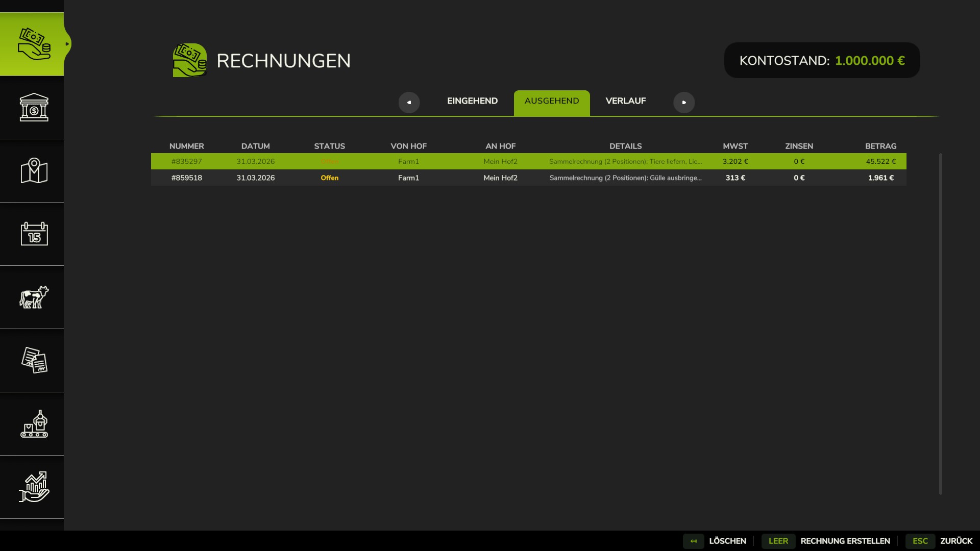
Task: Select the Ausgehend tab
Action: (551, 102)
